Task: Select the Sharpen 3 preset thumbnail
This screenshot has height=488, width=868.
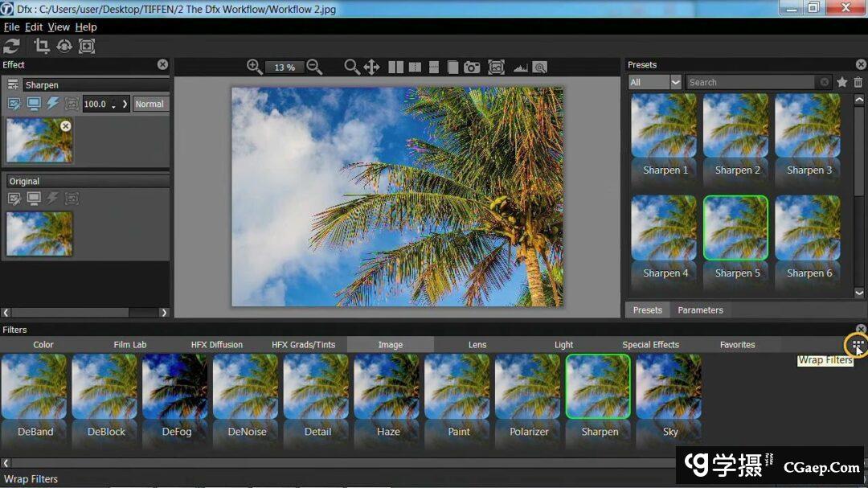Action: [809, 134]
